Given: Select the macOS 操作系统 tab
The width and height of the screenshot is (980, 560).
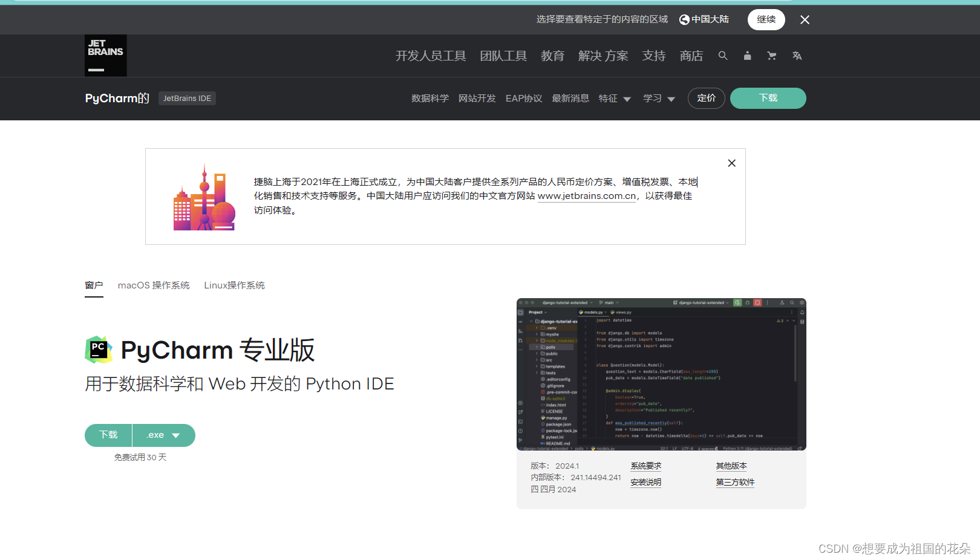Looking at the screenshot, I should click(154, 285).
